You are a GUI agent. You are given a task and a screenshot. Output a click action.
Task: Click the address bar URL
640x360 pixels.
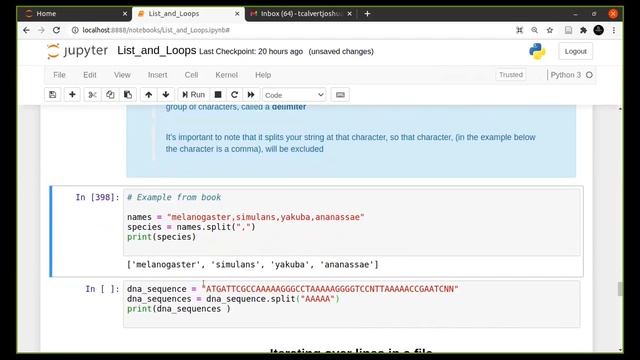pyautogui.click(x=156, y=30)
